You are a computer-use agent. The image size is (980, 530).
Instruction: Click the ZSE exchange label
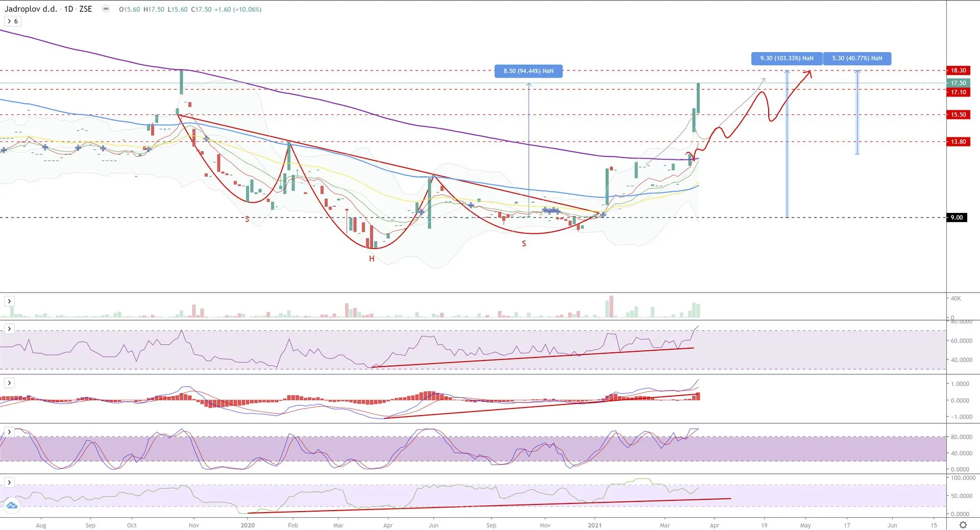pos(86,9)
